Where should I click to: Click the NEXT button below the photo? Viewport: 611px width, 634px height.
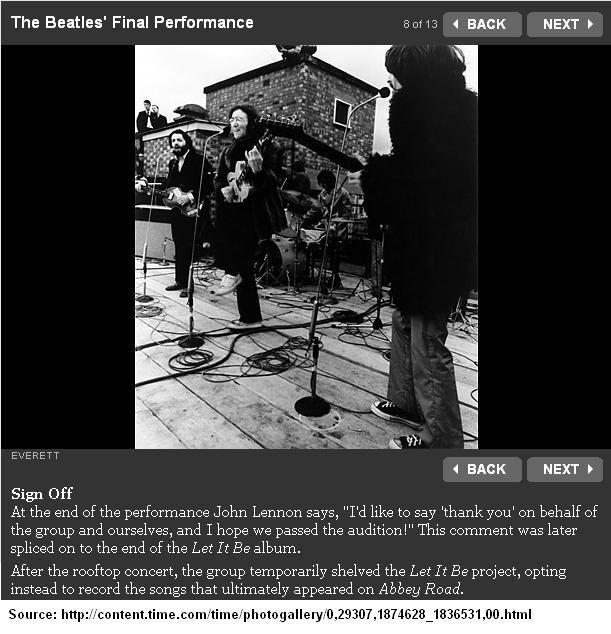pyautogui.click(x=565, y=469)
